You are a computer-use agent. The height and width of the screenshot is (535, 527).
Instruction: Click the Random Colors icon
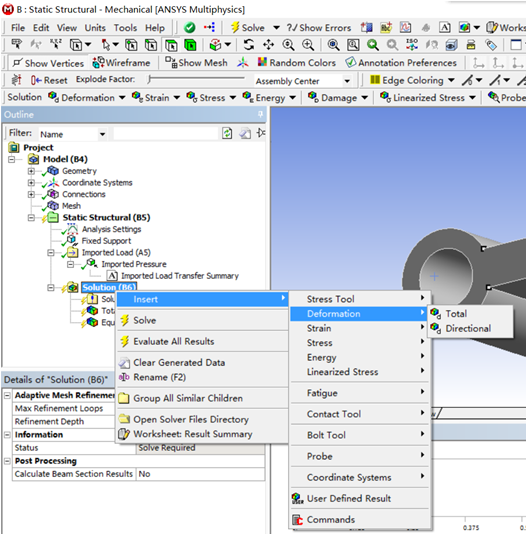point(262,62)
